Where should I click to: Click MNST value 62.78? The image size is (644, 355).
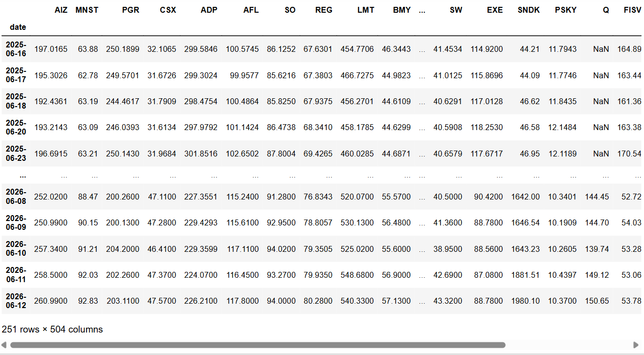[x=88, y=75]
